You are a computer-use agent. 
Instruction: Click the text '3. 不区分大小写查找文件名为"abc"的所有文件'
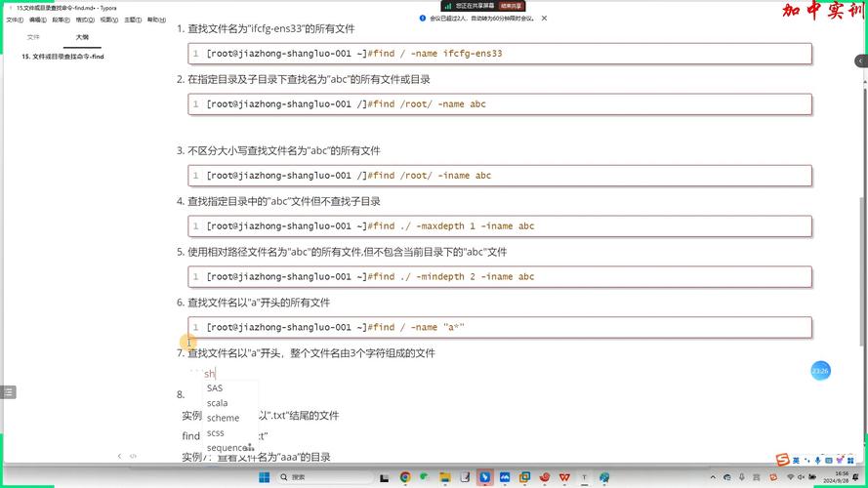278,150
